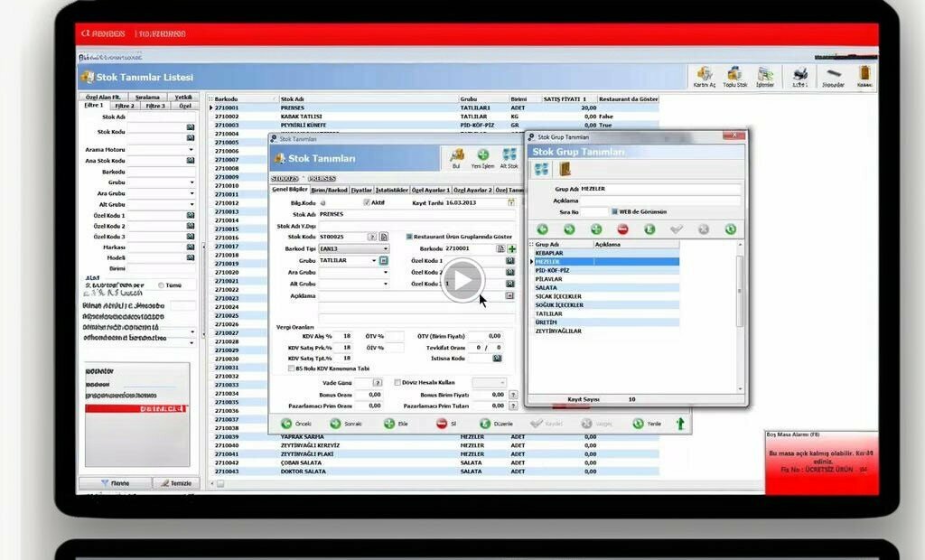Open the Alt Grubu dropdown in filter panel
The width and height of the screenshot is (925, 560).
pos(191,204)
